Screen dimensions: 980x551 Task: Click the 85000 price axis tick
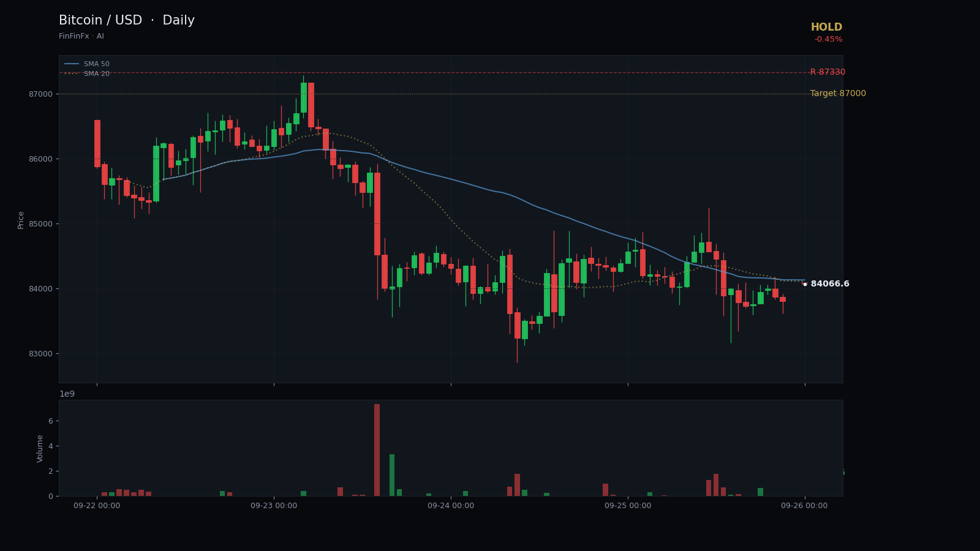(42, 224)
